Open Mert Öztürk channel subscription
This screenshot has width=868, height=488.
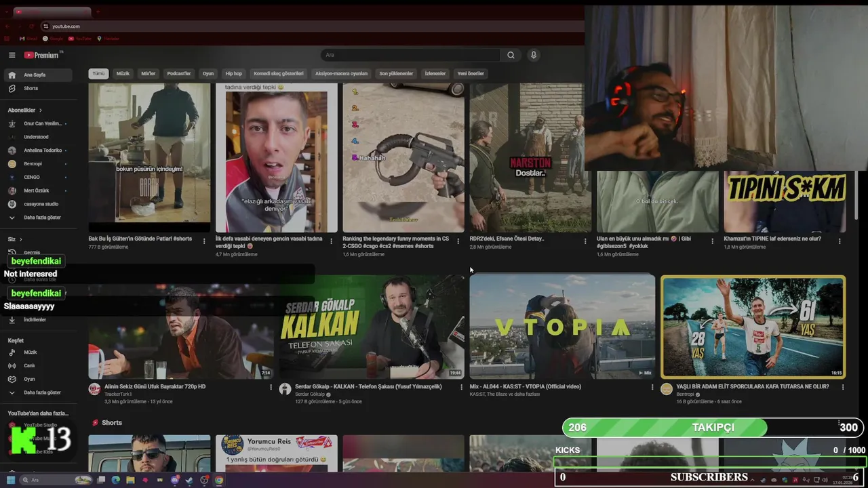37,191
